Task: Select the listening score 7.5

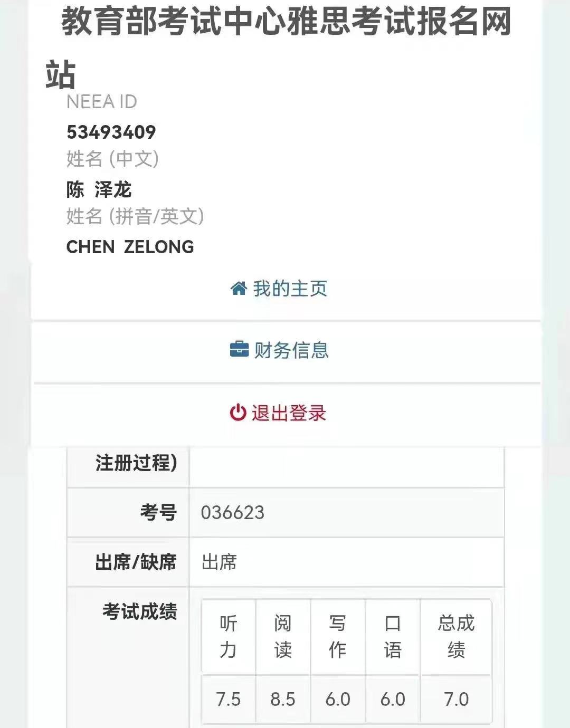Action: pos(229,699)
